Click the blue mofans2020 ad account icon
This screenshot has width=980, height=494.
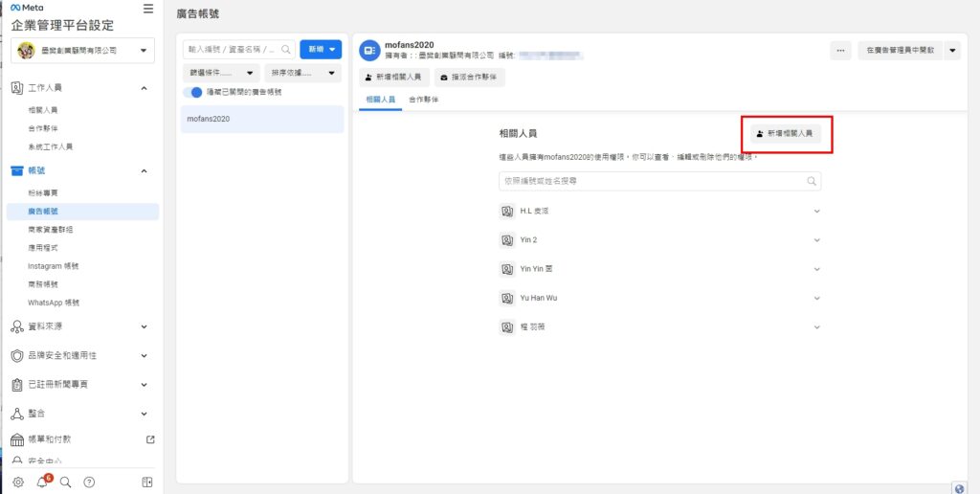click(x=370, y=50)
